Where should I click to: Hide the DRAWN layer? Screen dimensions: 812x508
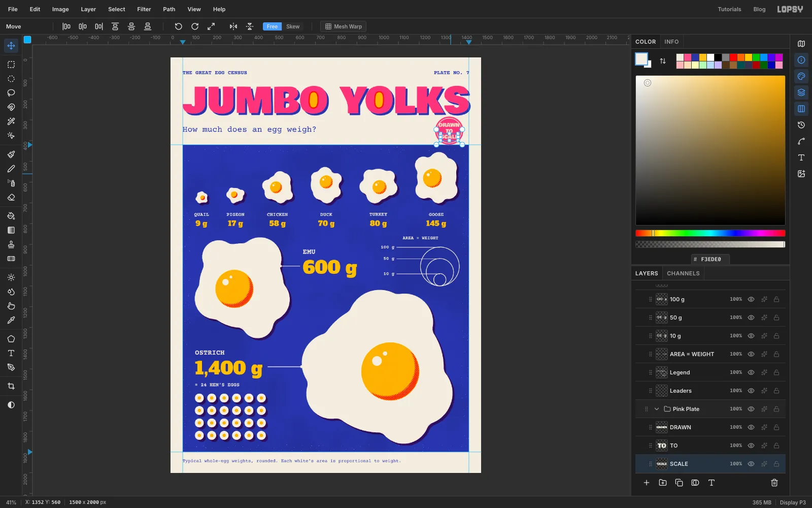pyautogui.click(x=751, y=427)
